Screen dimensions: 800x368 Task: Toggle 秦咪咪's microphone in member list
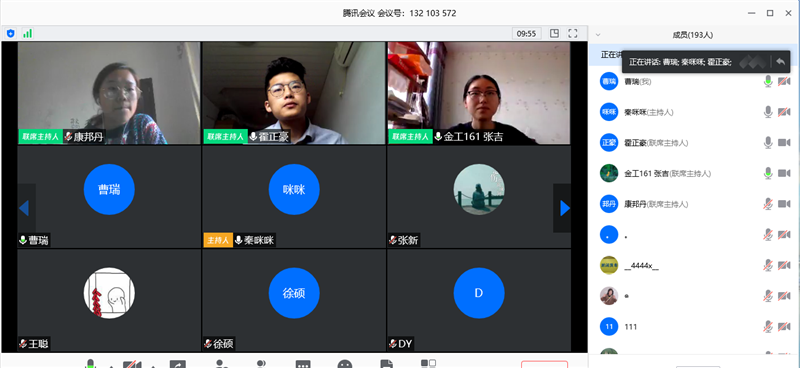(x=768, y=112)
